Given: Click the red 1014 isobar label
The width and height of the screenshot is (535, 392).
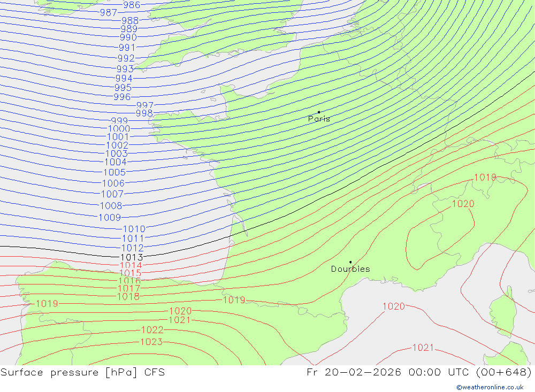Looking at the screenshot, I should (x=131, y=265).
